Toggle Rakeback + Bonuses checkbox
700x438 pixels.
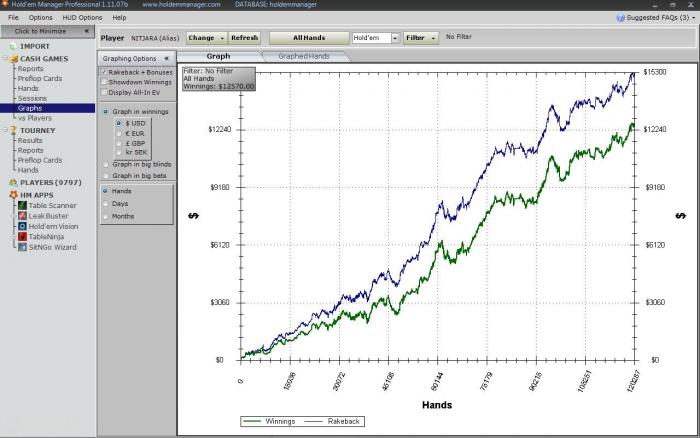(104, 72)
